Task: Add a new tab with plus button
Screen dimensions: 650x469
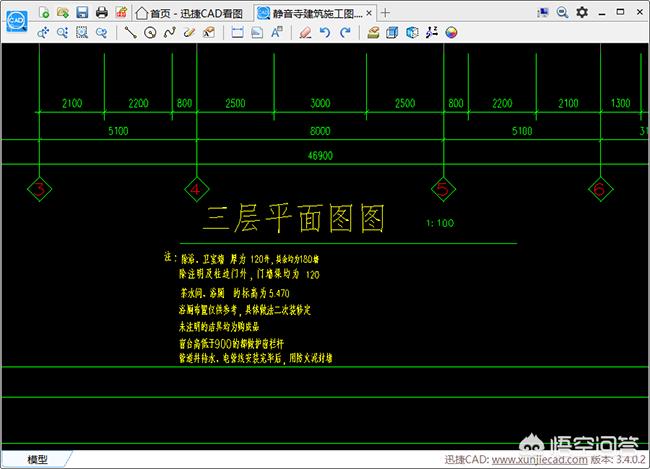Action: pyautogui.click(x=385, y=13)
